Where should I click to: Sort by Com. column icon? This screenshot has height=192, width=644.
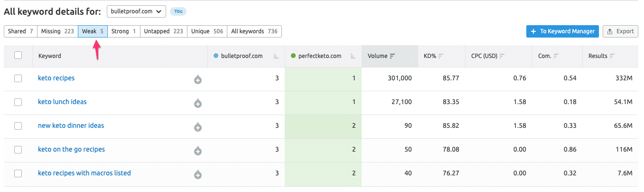point(556,56)
